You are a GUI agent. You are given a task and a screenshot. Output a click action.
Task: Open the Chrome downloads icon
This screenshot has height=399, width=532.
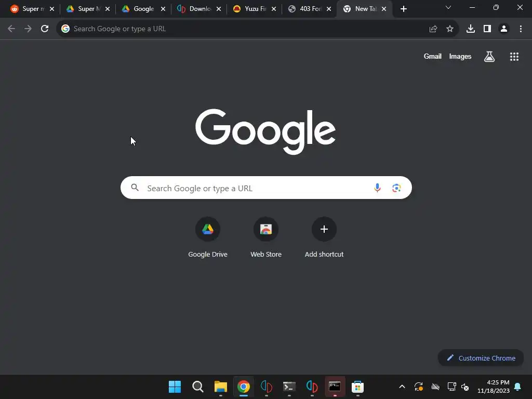471,29
